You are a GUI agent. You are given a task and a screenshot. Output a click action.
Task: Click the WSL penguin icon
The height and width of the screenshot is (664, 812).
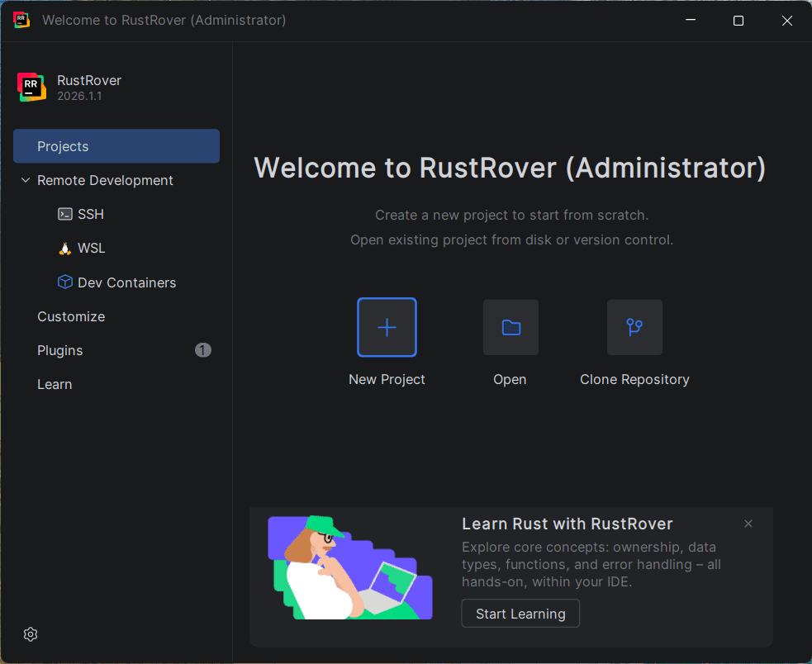pos(64,249)
